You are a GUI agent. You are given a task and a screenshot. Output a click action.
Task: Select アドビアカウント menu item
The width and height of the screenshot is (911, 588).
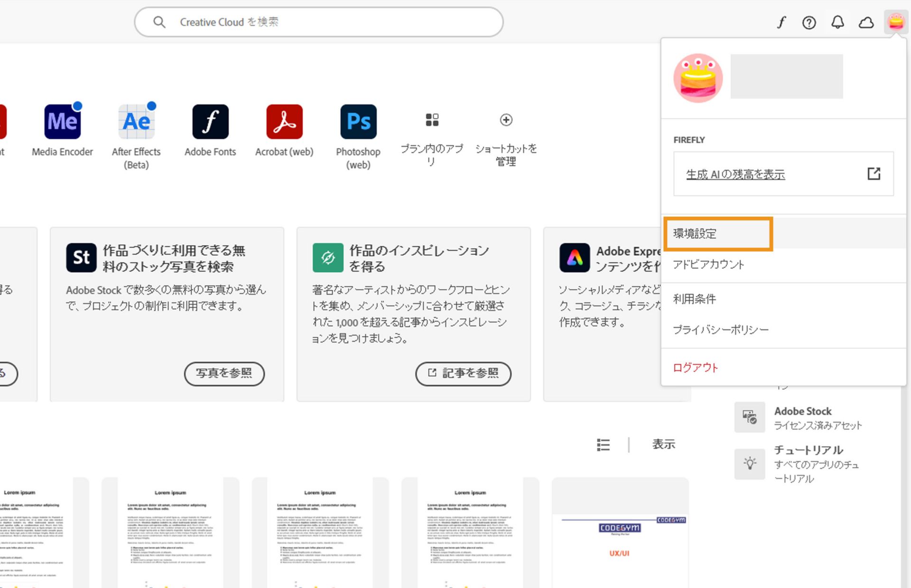[x=708, y=265]
